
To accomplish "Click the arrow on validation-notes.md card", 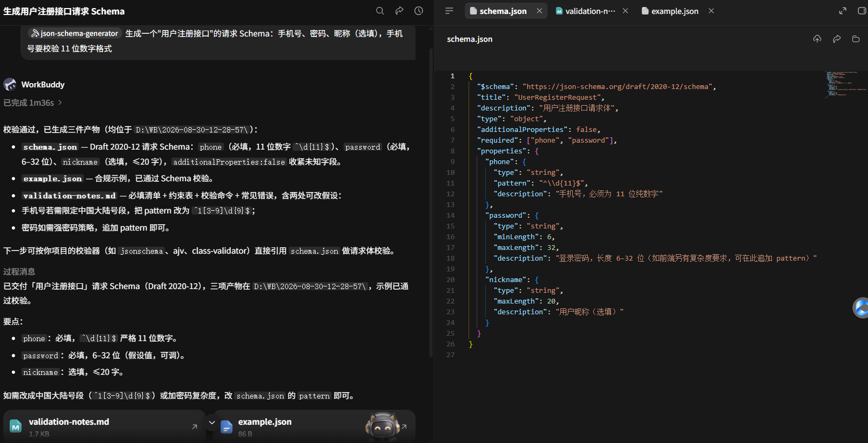I will (x=194, y=427).
